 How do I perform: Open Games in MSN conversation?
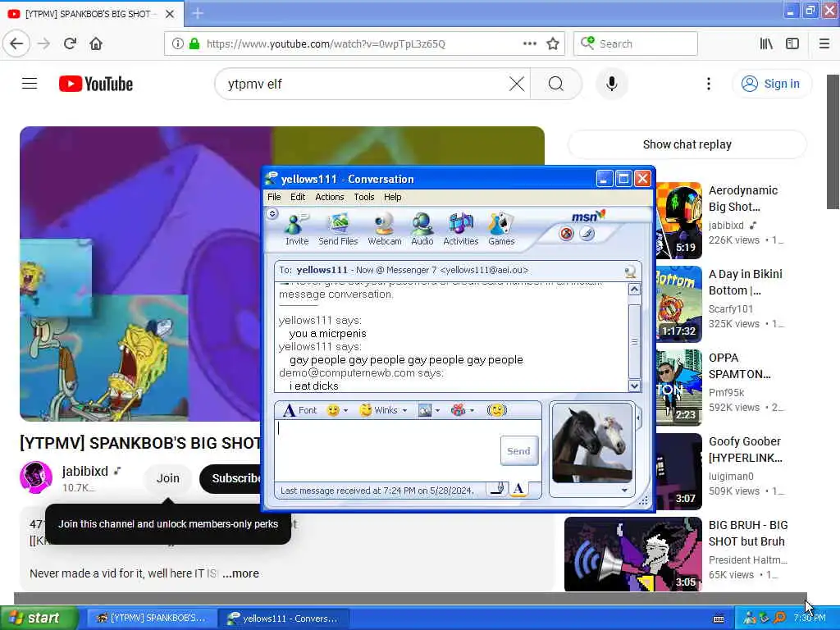501,230
